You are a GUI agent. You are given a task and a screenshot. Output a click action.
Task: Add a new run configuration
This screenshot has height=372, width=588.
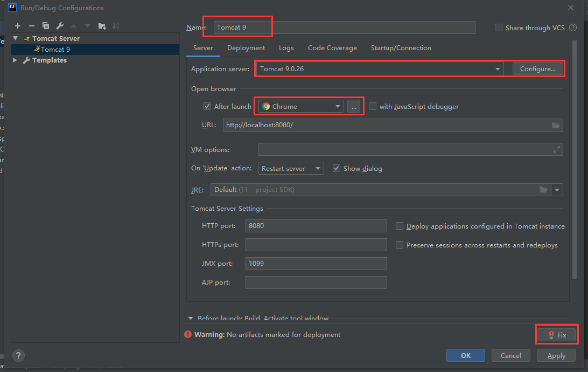(x=18, y=25)
